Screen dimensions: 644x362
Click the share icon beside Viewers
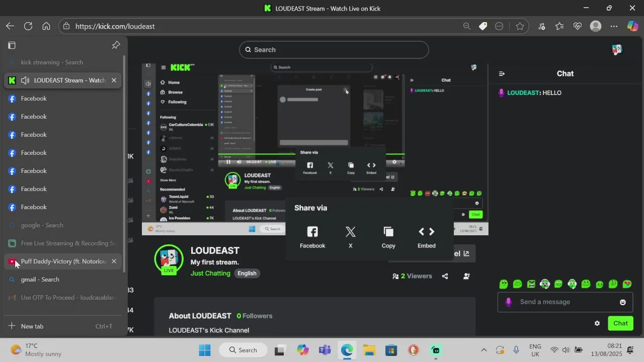coord(445,276)
